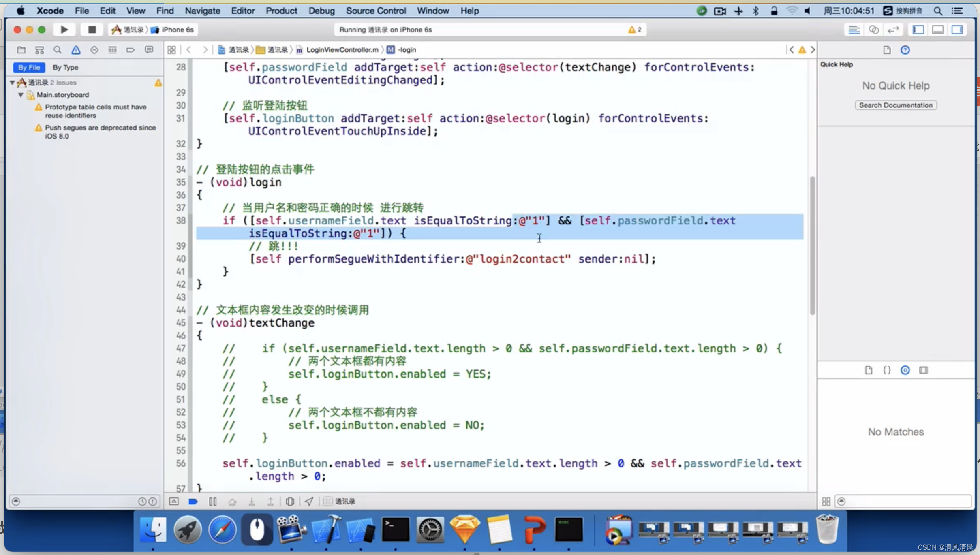Open the Find navigator magnifier icon
The width and height of the screenshot is (980, 555).
58,50
